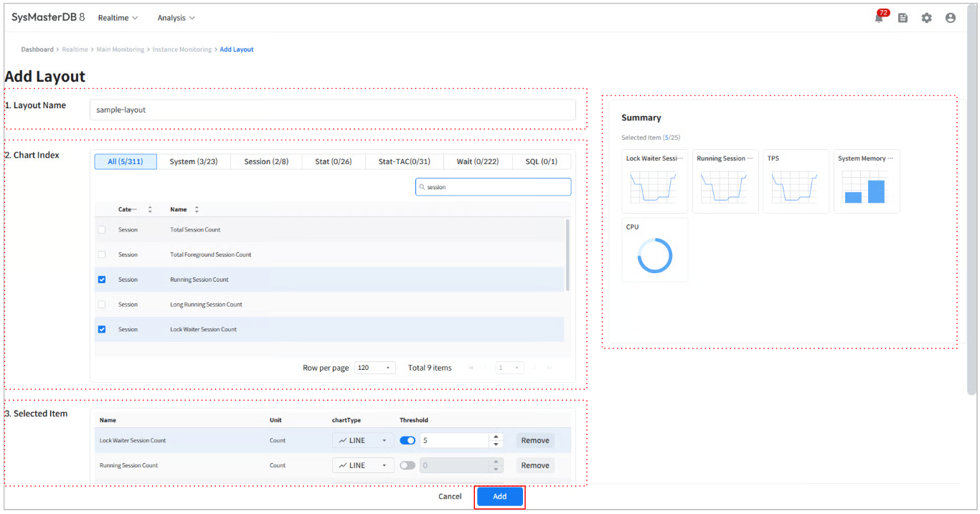Image resolution: width=980 pixels, height=514 pixels.
Task: Click the search magnifier icon in filter box
Action: (423, 187)
